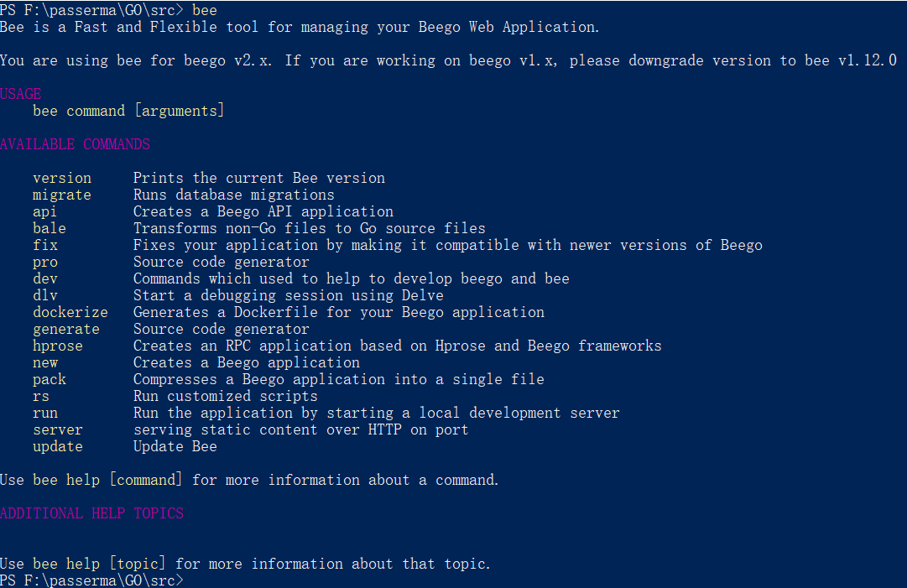Image resolution: width=907 pixels, height=588 pixels.
Task: Click the ADDITIONAL HELP TOPICS heading
Action: tap(92, 513)
